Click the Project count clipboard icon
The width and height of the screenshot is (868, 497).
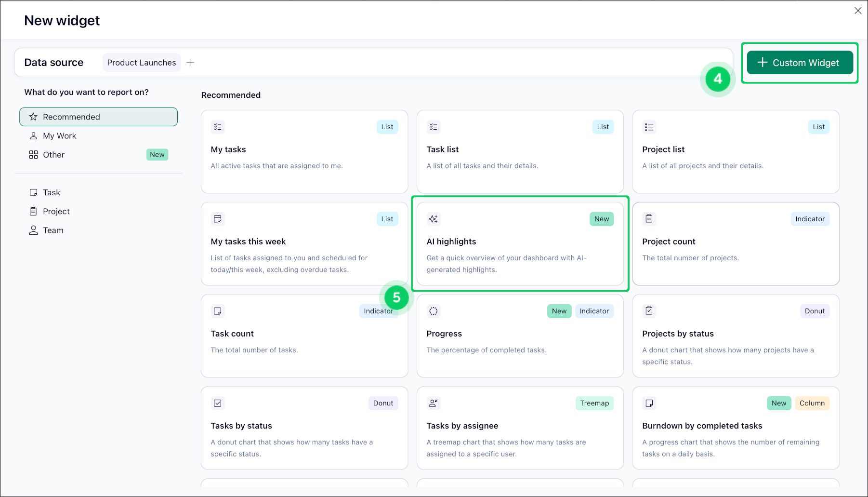tap(649, 219)
